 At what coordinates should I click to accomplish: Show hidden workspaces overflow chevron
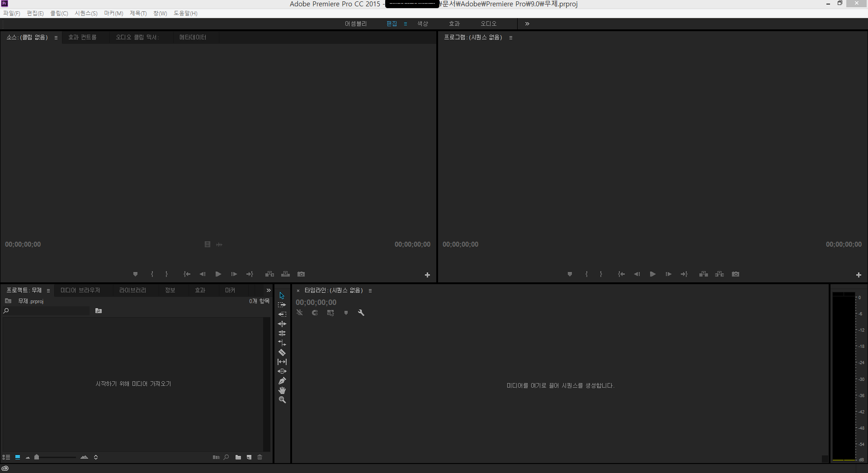527,23
